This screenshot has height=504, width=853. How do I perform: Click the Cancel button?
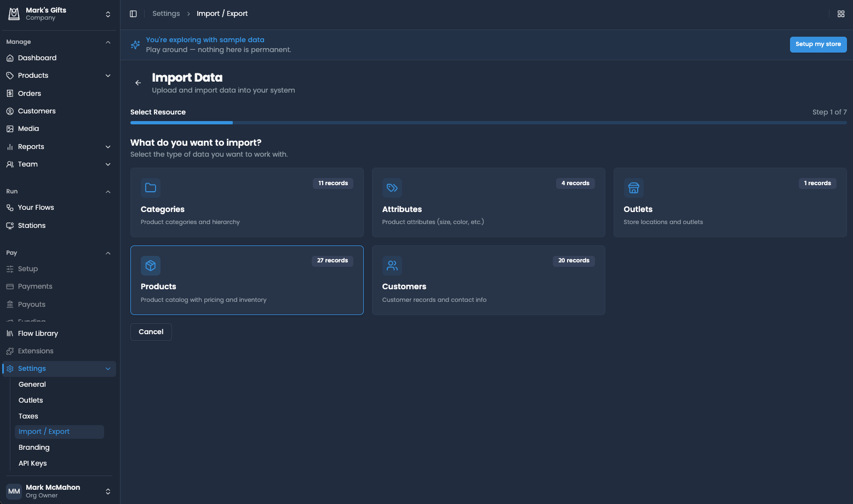pos(151,332)
